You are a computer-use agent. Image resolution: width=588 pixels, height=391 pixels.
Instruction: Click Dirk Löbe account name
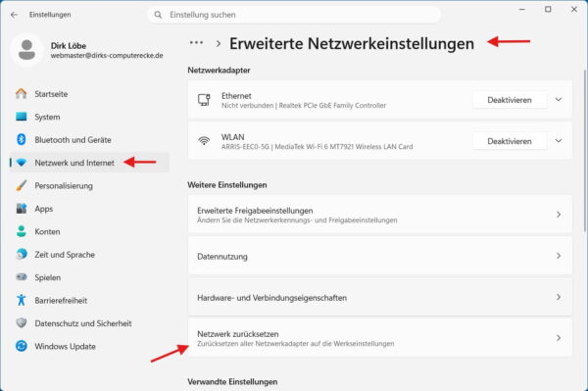coord(69,46)
